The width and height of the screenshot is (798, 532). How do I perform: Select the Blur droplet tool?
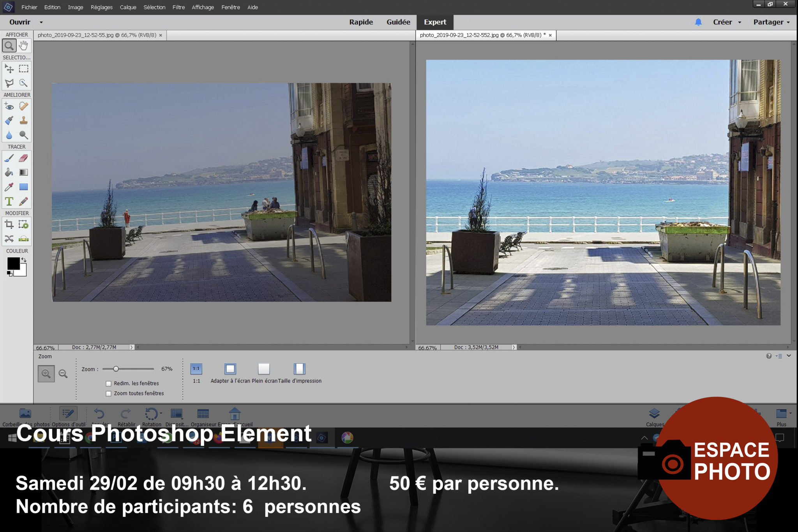[x=9, y=135]
